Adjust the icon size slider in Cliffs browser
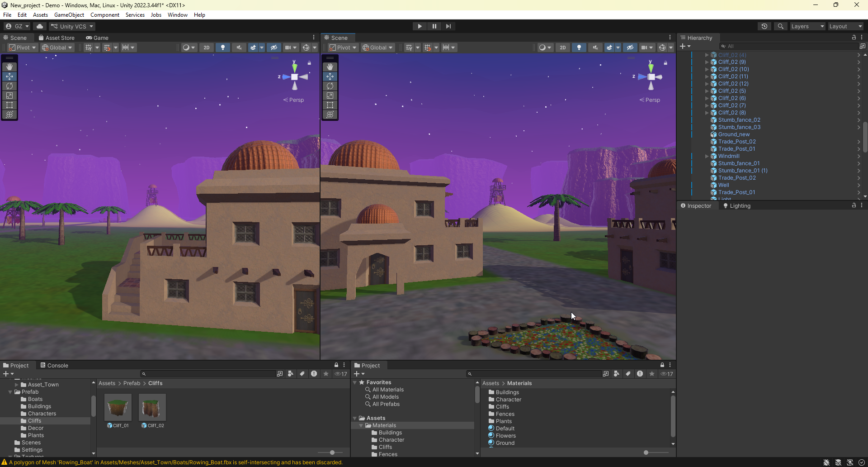 pos(332,453)
